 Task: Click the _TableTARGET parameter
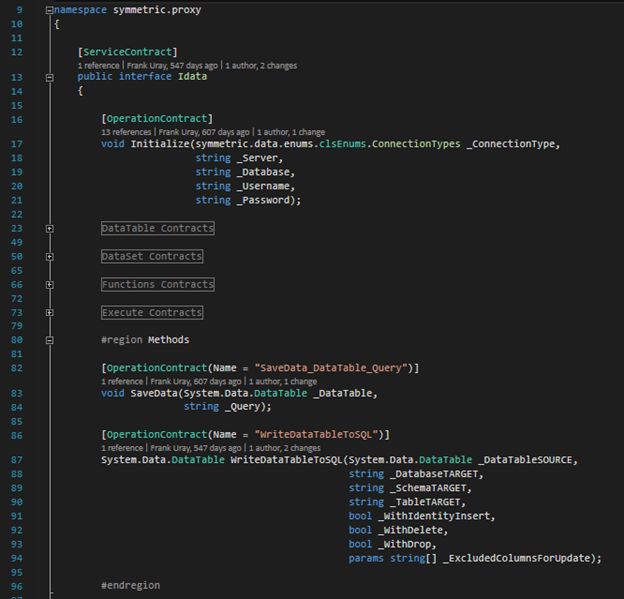click(x=425, y=502)
